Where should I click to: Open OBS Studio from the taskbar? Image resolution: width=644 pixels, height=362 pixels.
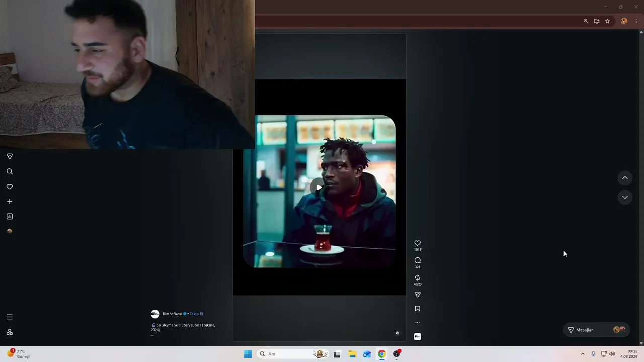(397, 354)
